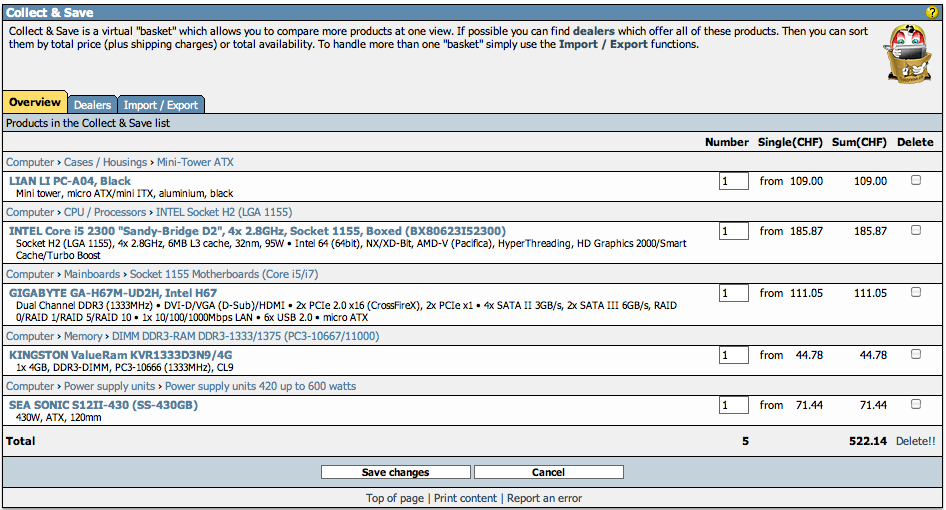Open the Mini-Tower ATX category link
Image resolution: width=946 pixels, height=510 pixels.
click(195, 162)
